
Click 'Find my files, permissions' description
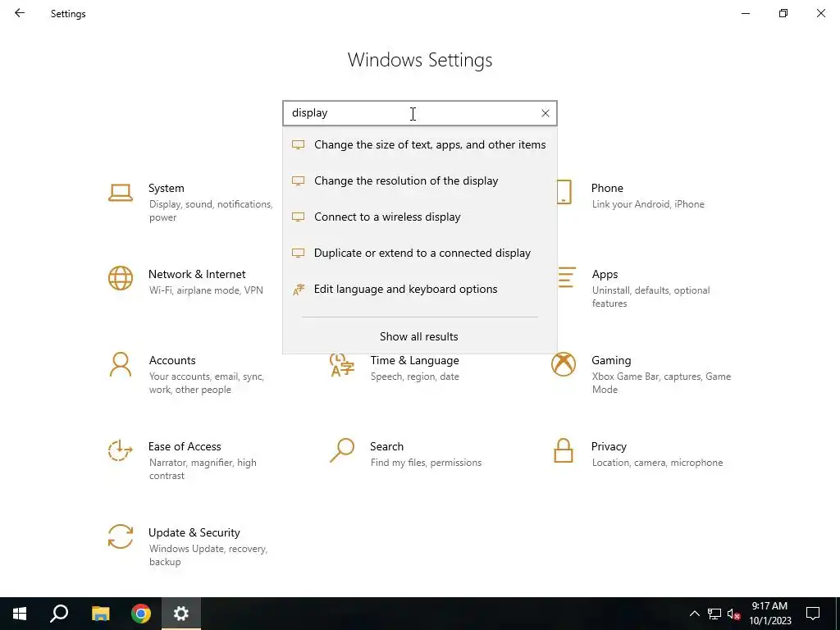pyautogui.click(x=426, y=463)
